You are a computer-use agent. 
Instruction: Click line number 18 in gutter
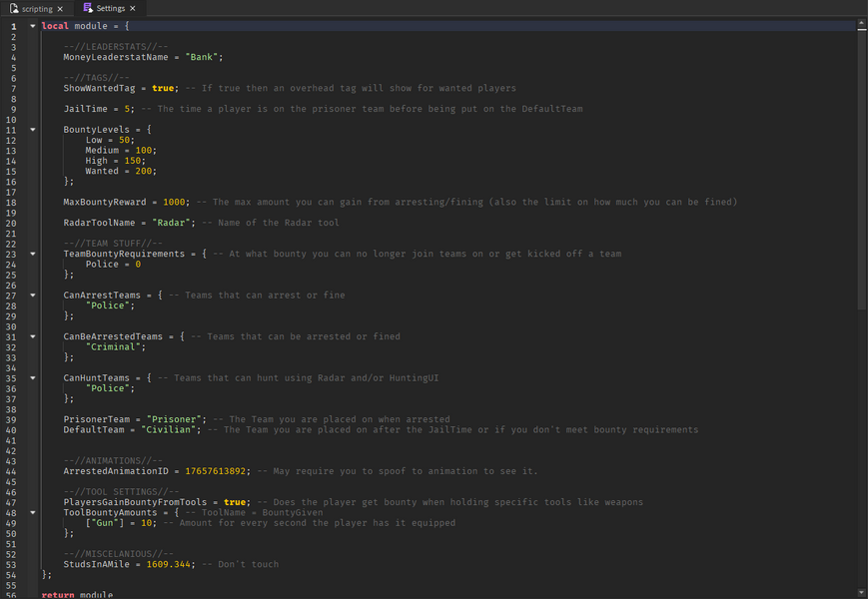11,203
